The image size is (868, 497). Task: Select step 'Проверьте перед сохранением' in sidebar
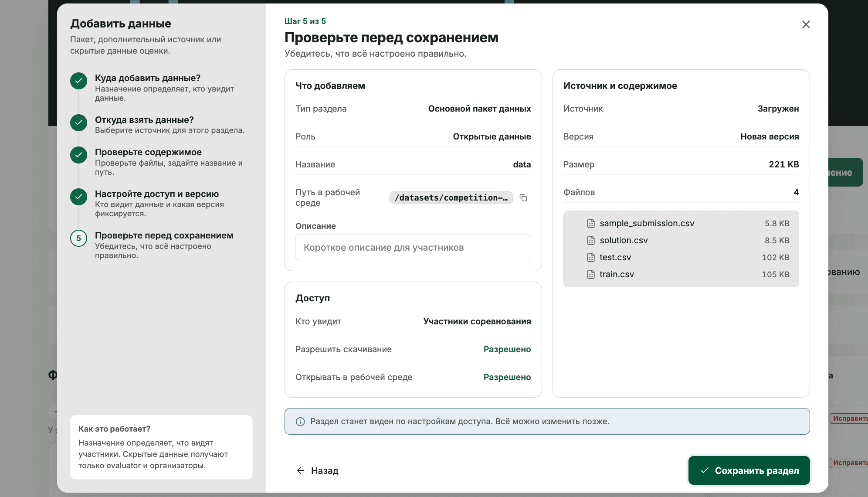[161, 245]
